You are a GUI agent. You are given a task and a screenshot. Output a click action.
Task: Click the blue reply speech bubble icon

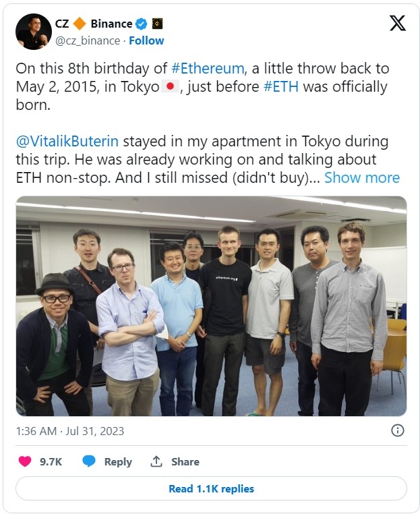tap(89, 461)
